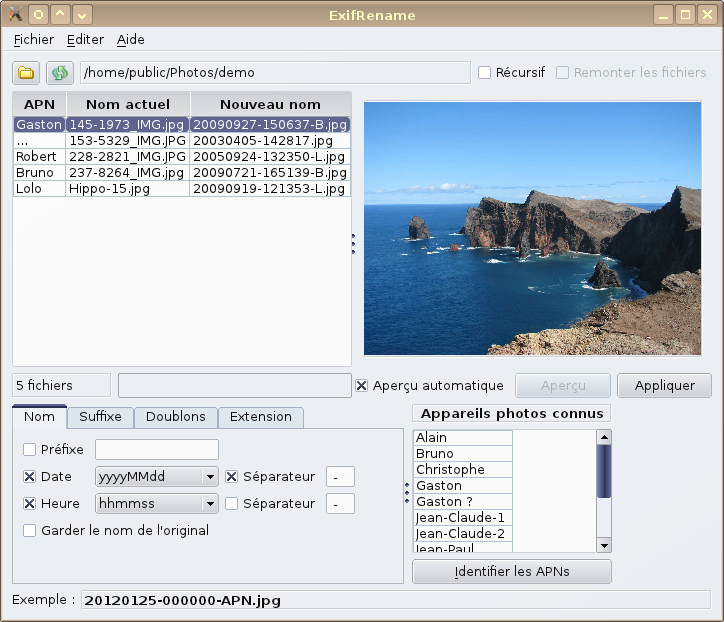The width and height of the screenshot is (724, 622).
Task: Click the sticky pin button in title bar
Action: (39, 15)
